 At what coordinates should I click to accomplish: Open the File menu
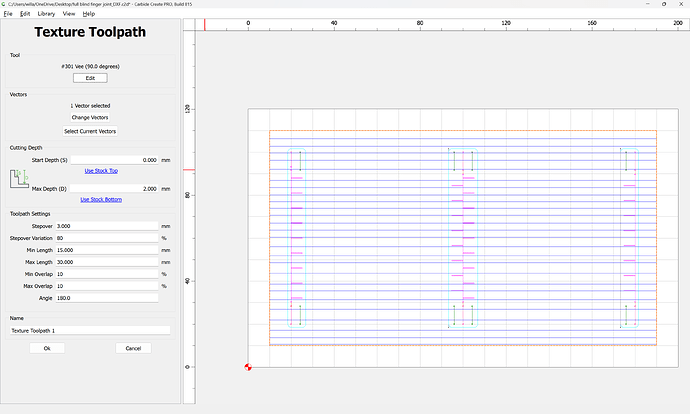pyautogui.click(x=8, y=14)
